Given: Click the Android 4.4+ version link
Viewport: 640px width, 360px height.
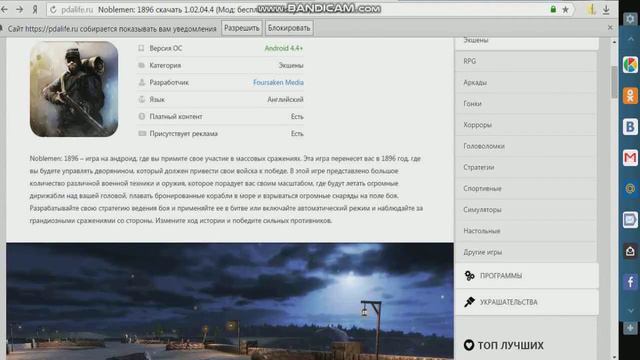Looking at the screenshot, I should click(284, 48).
